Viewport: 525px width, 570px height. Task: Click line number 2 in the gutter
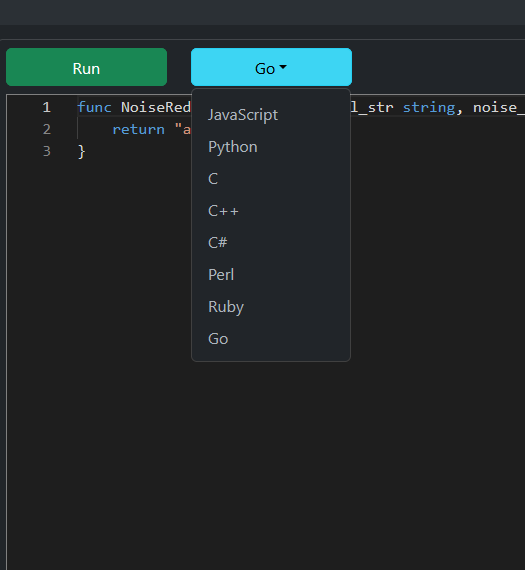tap(47, 129)
